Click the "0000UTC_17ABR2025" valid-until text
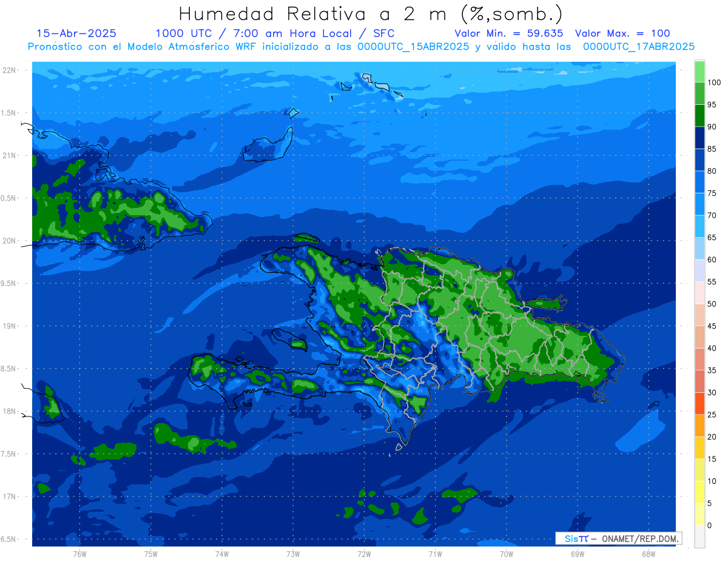The image size is (728, 562). [x=639, y=46]
